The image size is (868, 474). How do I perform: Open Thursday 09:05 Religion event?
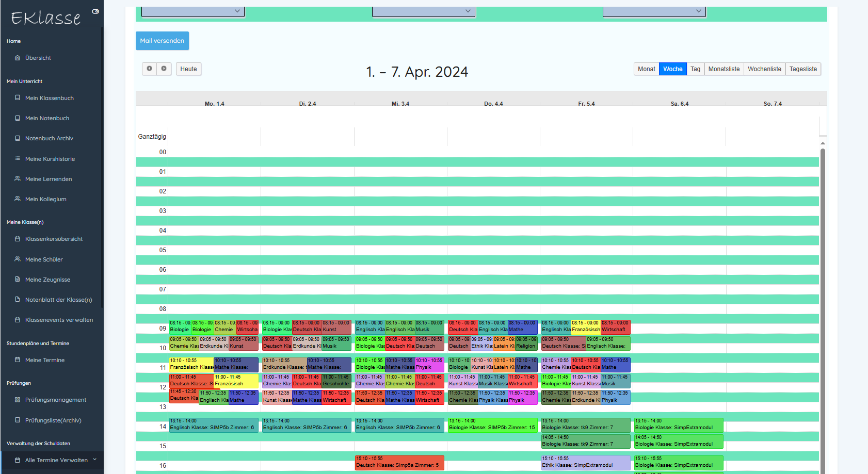[x=526, y=343]
